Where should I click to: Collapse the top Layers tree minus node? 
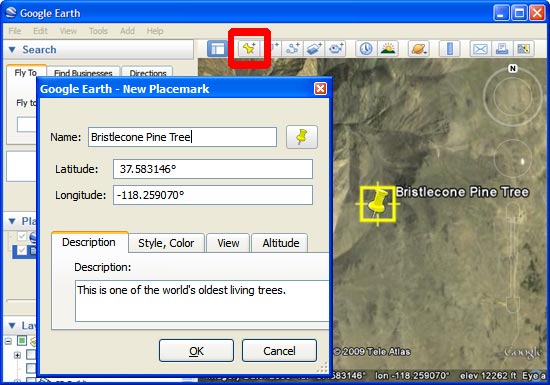tap(8, 340)
